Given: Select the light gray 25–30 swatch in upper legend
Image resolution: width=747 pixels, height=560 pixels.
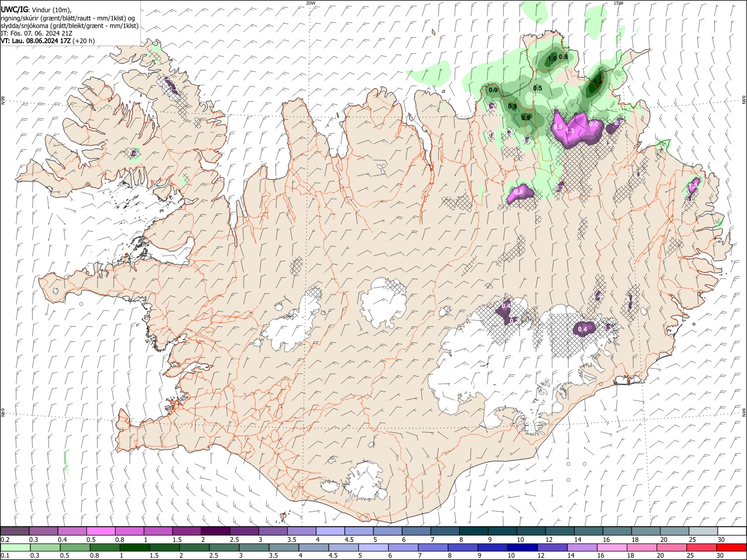Looking at the screenshot, I should (x=703, y=531).
